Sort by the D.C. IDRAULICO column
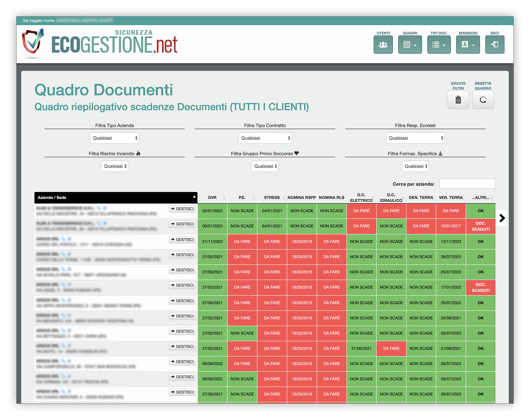Image resolution: width=530 pixels, height=420 pixels. pyautogui.click(x=391, y=198)
